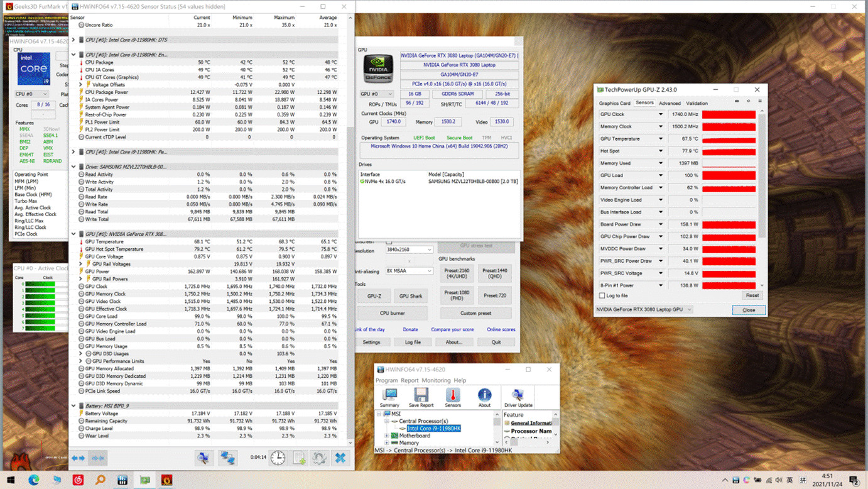
Task: Collapse the NVIDIA GeForce RTX GPU sensor group
Action: pos(73,234)
